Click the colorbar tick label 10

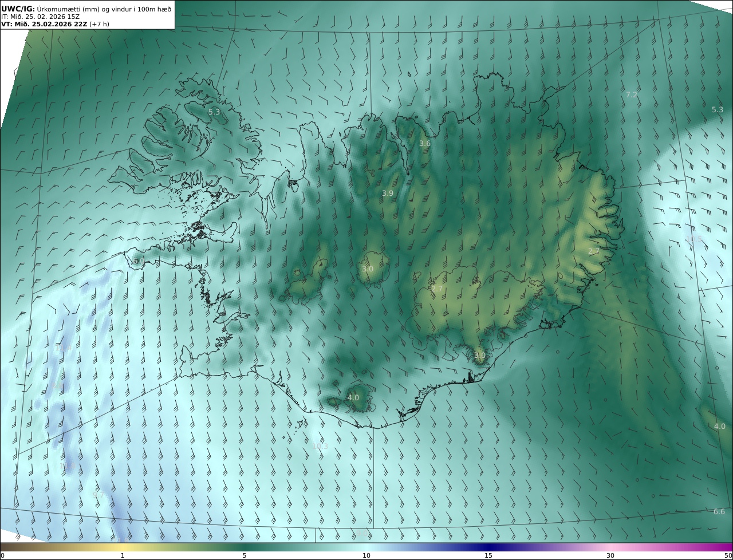pyautogui.click(x=366, y=556)
